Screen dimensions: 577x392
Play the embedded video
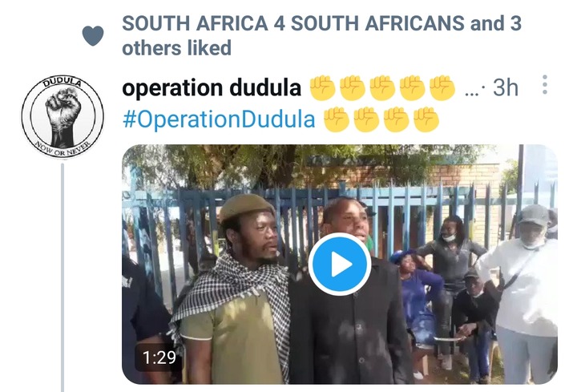pyautogui.click(x=339, y=264)
